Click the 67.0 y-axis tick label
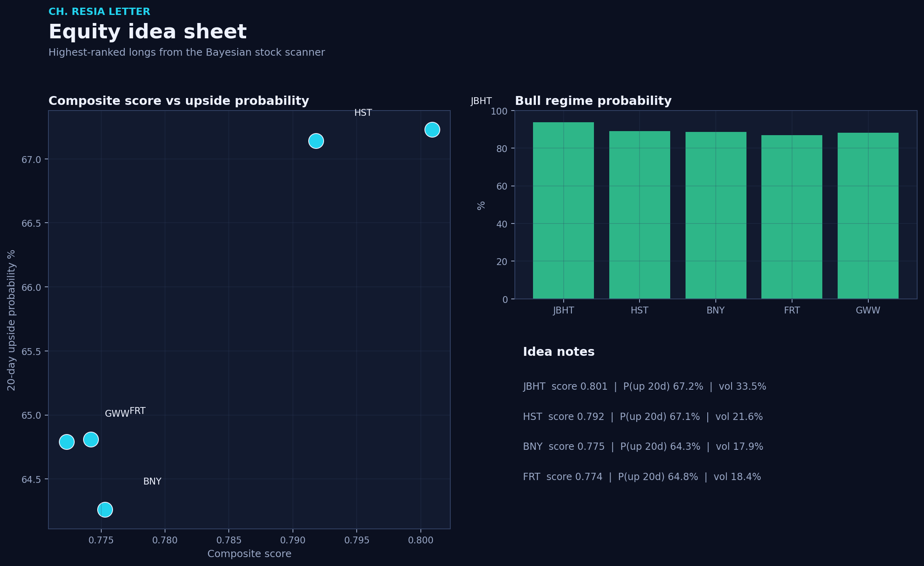The width and height of the screenshot is (924, 566). tap(31, 160)
